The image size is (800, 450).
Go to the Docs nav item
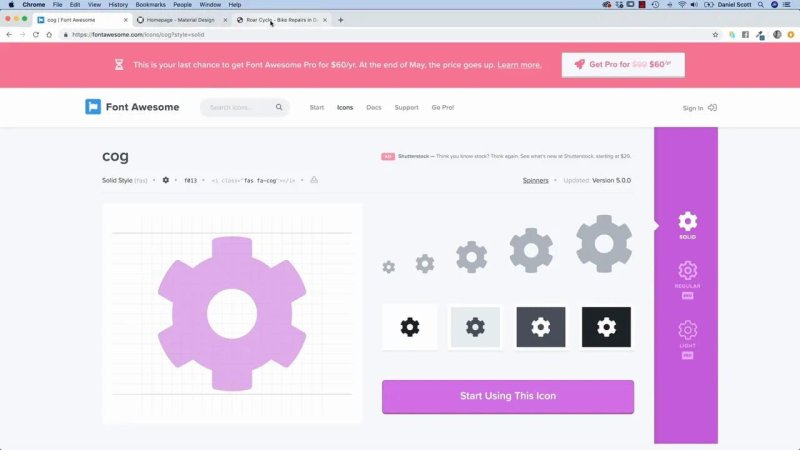coord(373,108)
